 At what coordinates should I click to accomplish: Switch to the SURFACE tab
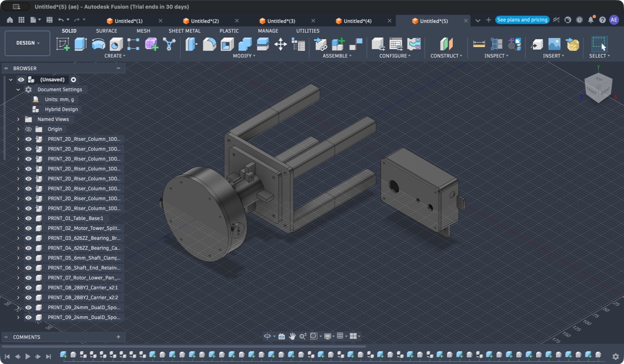tap(107, 31)
